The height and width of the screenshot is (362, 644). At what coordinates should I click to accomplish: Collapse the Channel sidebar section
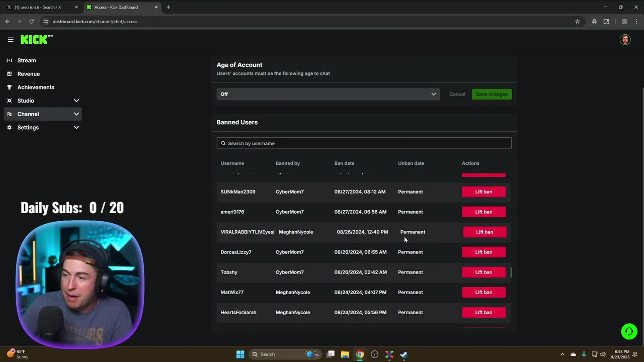[x=76, y=114]
